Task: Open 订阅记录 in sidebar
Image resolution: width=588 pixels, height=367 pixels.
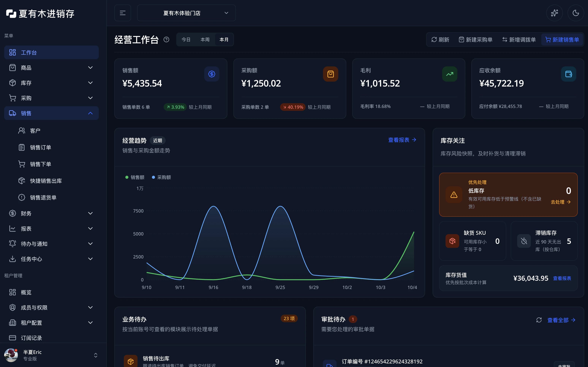Action: point(51,338)
